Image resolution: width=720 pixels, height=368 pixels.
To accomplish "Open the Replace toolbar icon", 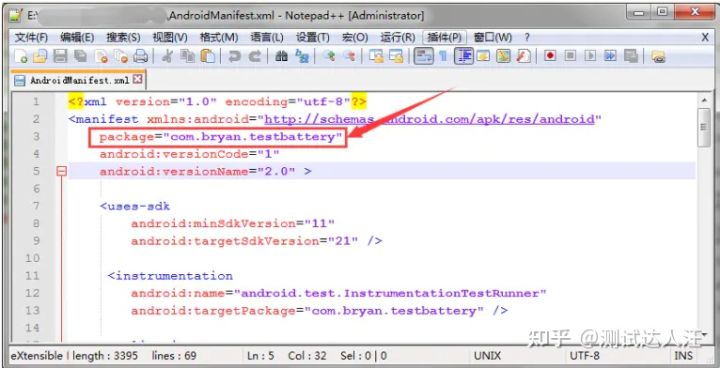I will point(302,56).
